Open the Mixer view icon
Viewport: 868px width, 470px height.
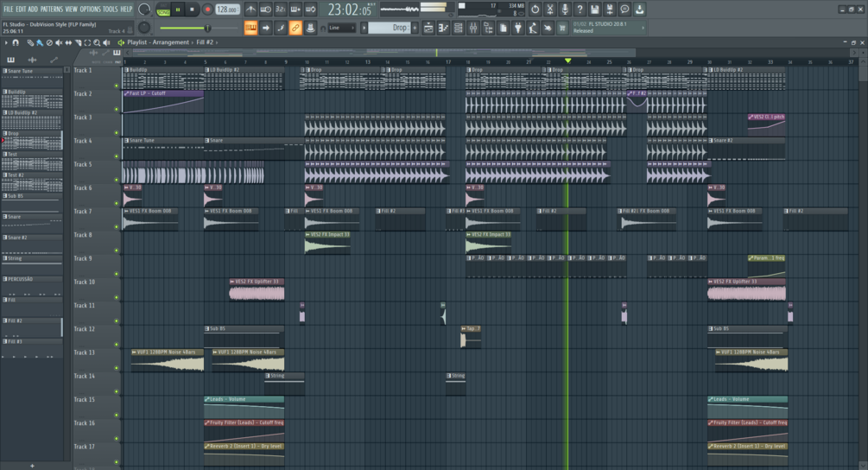[473, 28]
